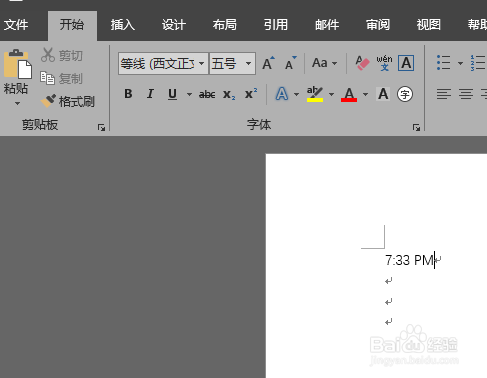Screen dimensions: 487x378
Task: Switch to the Insert (插入) tab
Action: (123, 25)
